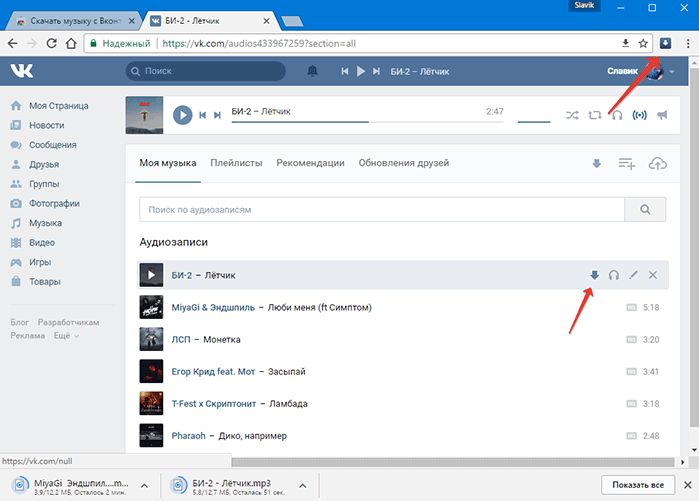699x501 pixels.
Task: Toggle broadcast audio to status icon
Action: (640, 115)
